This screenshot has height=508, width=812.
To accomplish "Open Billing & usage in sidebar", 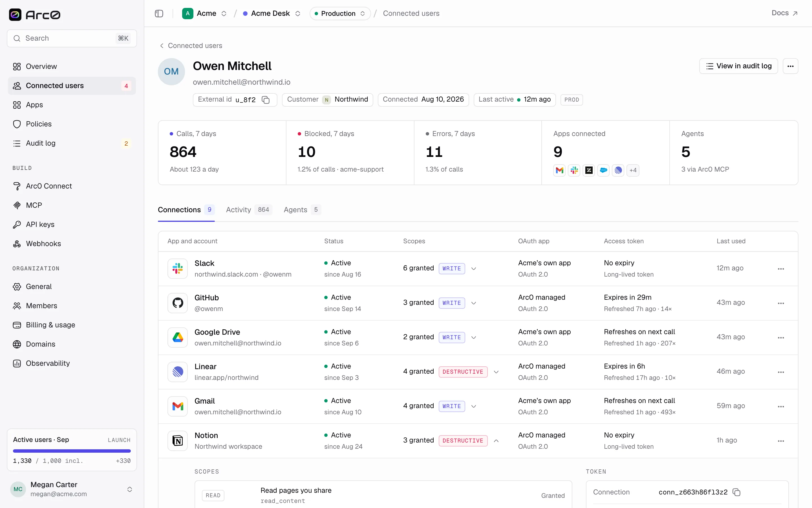I will [72, 325].
